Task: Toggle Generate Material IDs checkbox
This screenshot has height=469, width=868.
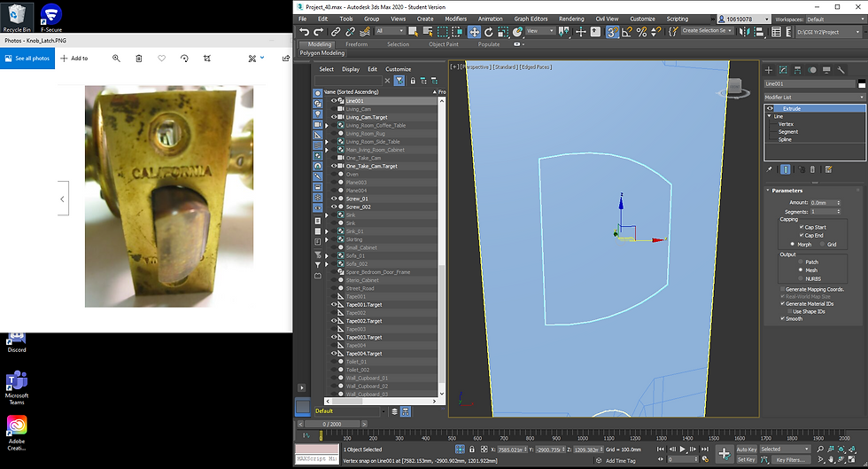Action: [782, 304]
